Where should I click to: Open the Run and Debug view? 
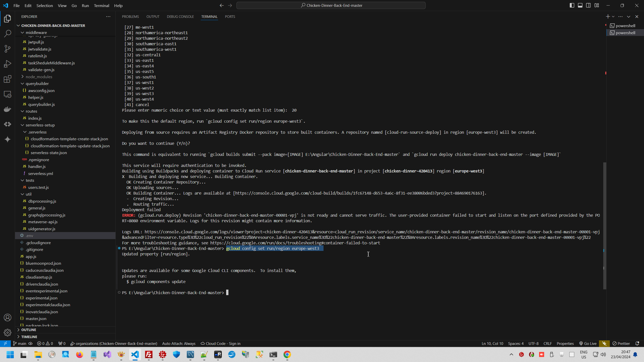click(x=8, y=64)
